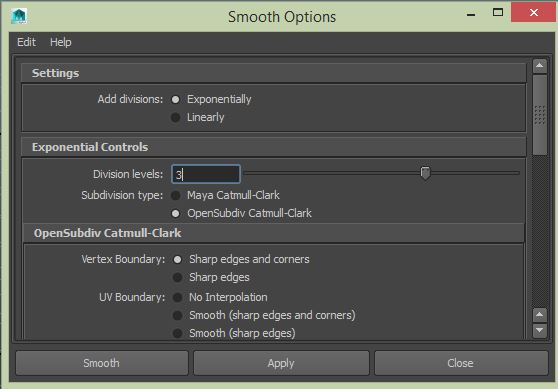Select Sharp edges vertex boundary
This screenshot has width=558, height=389.
177,277
